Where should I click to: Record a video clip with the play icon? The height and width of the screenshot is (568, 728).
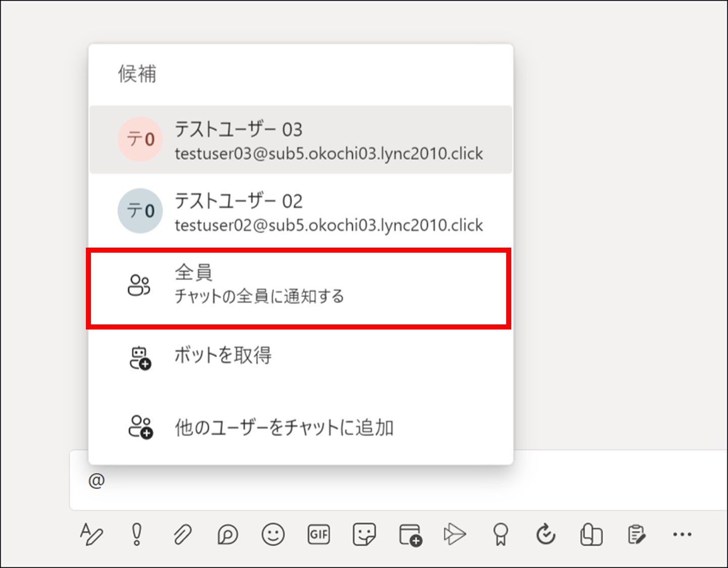[455, 534]
